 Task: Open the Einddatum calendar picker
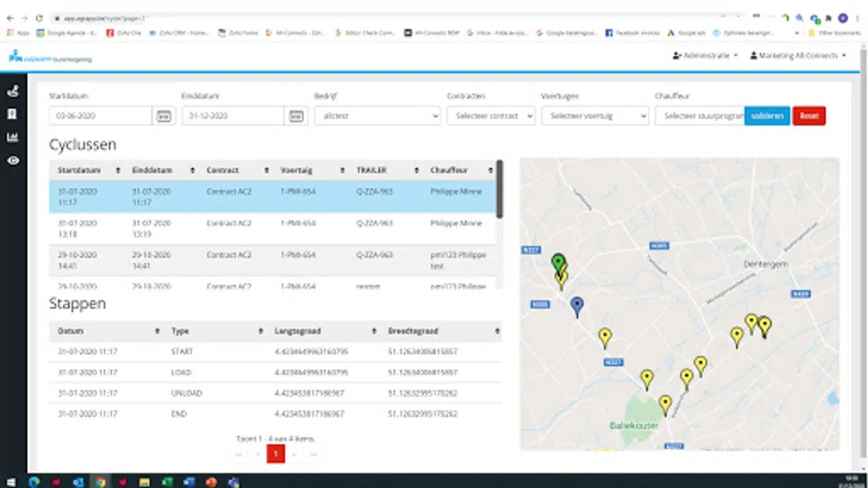pos(296,116)
